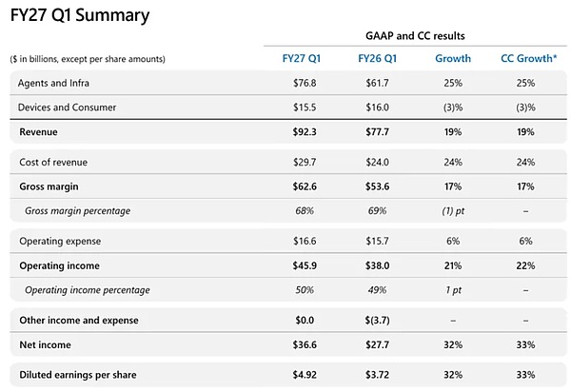This screenshot has height=392, width=571.
Task: Click the '$ in billions' footnote text
Action: coord(88,59)
